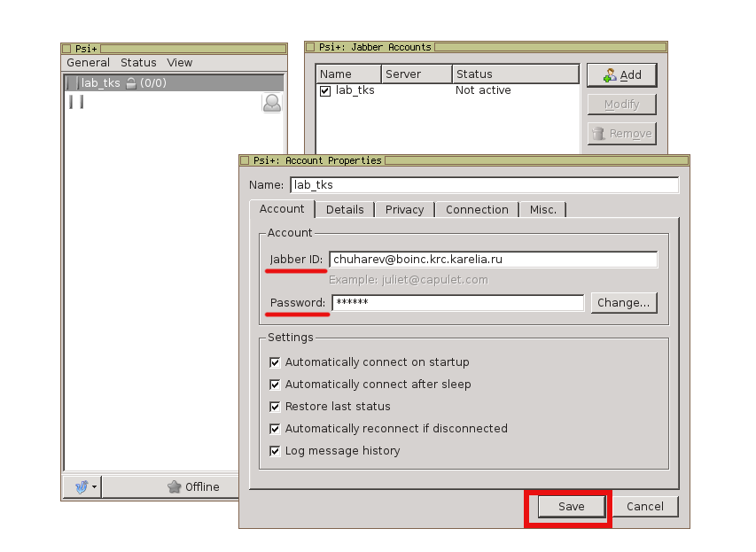This screenshot has width=756, height=552.
Task: Click the lock icon beside lab_tks
Action: pyautogui.click(x=130, y=83)
